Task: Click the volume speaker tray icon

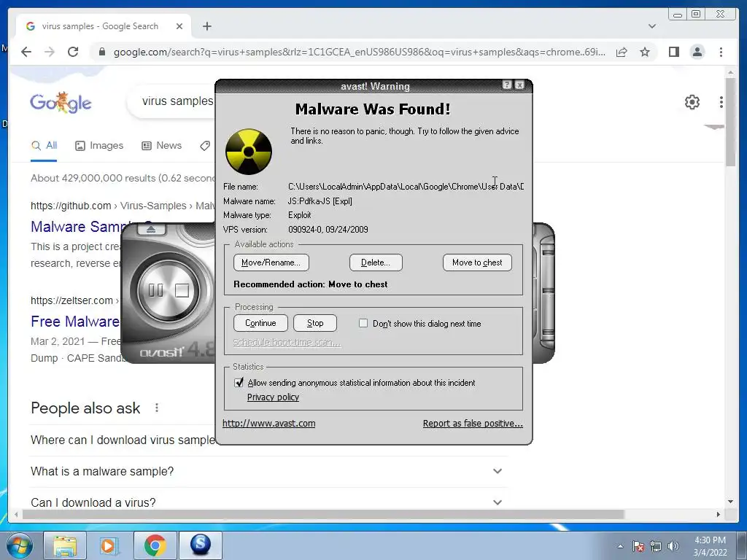Action: [673, 546]
